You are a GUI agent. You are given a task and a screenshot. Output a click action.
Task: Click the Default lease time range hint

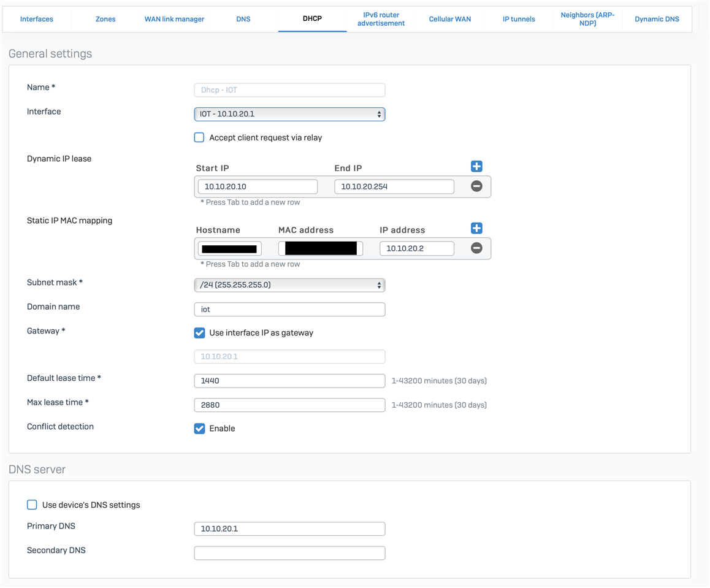point(439,381)
